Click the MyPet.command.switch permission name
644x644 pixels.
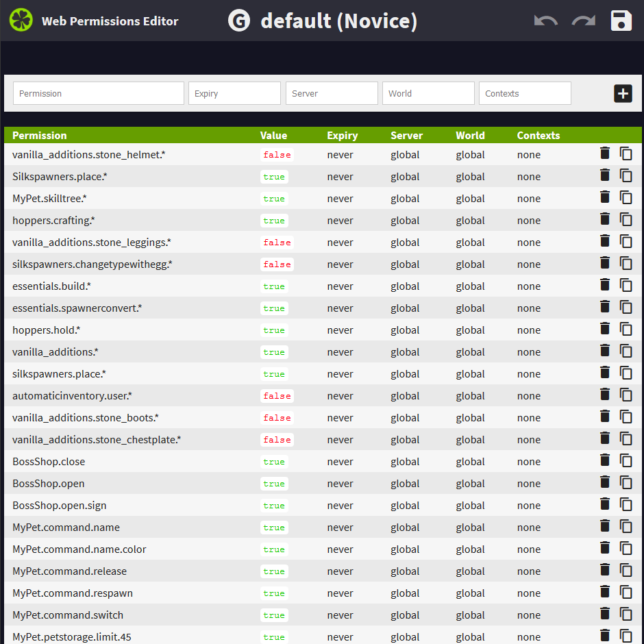tap(68, 615)
